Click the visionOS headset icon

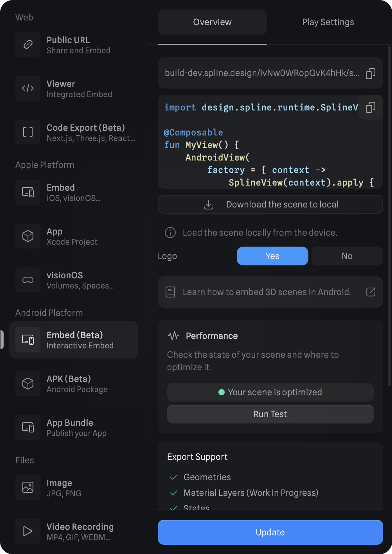point(28,280)
